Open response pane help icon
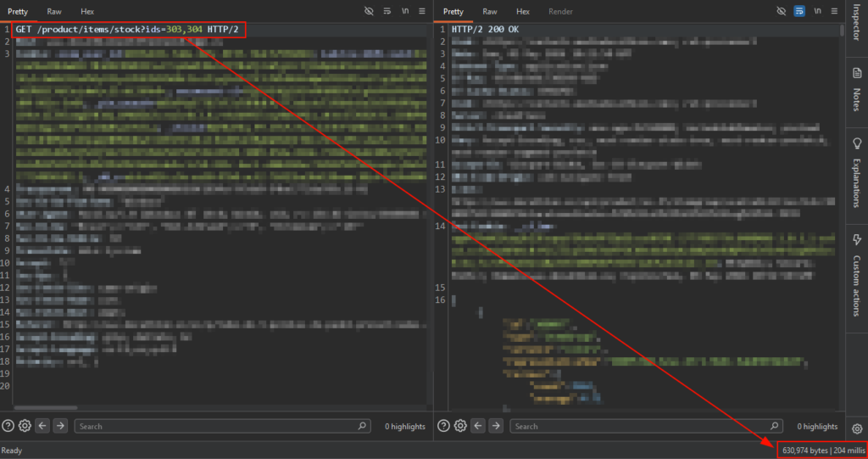This screenshot has height=459, width=868. pos(443,426)
